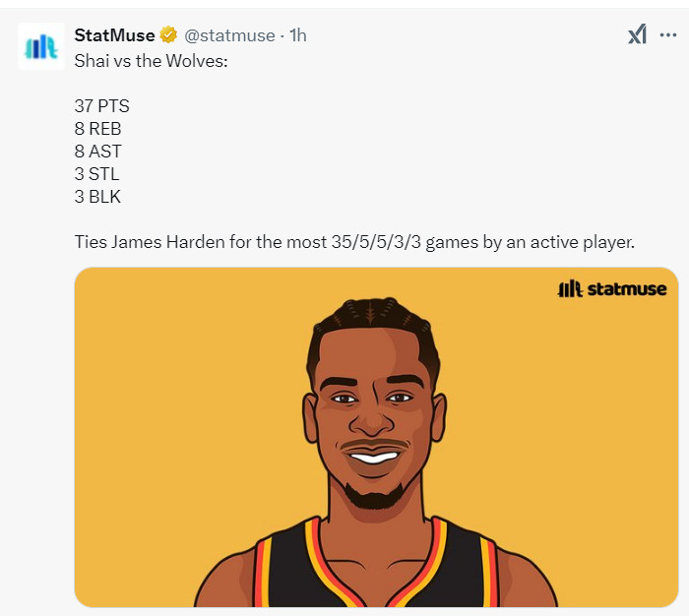
Task: Click the "8 AST" stat line
Action: (x=97, y=151)
